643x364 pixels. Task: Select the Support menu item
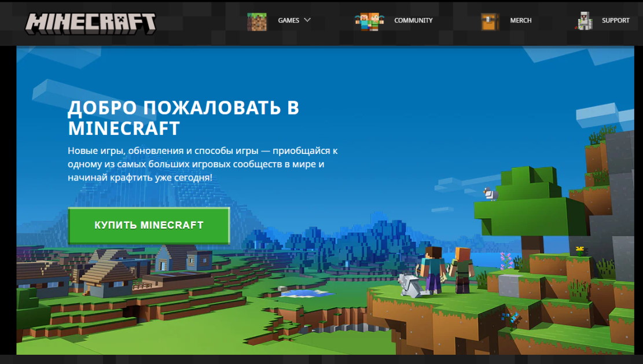[x=615, y=20]
